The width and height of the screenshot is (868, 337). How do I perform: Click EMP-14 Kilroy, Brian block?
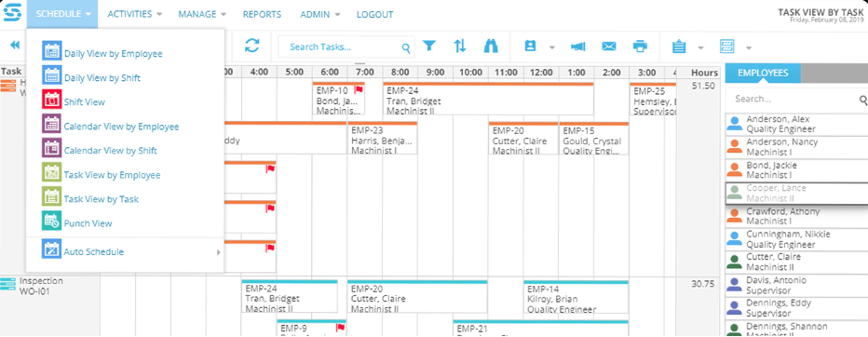(576, 297)
